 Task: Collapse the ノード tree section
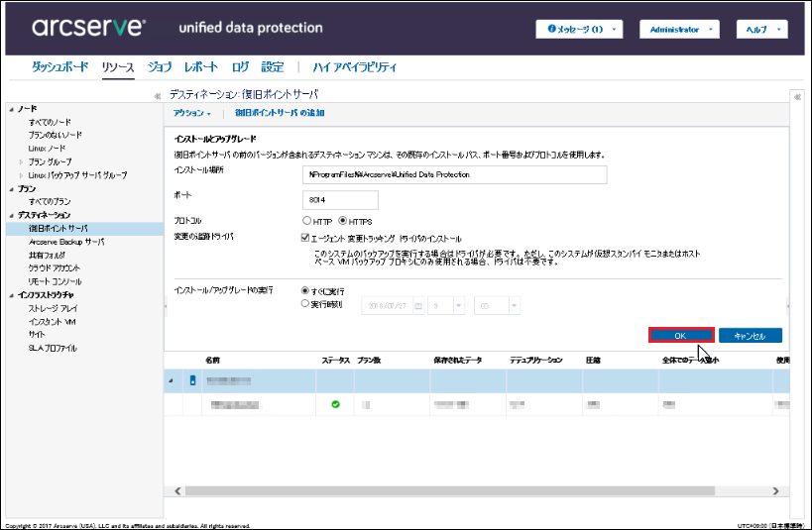tap(11, 109)
